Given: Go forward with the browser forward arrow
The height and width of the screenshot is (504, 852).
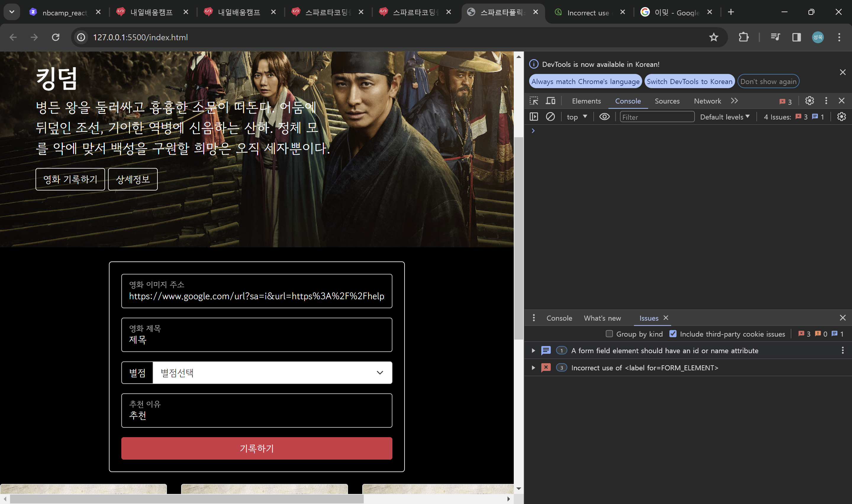Looking at the screenshot, I should 34,37.
